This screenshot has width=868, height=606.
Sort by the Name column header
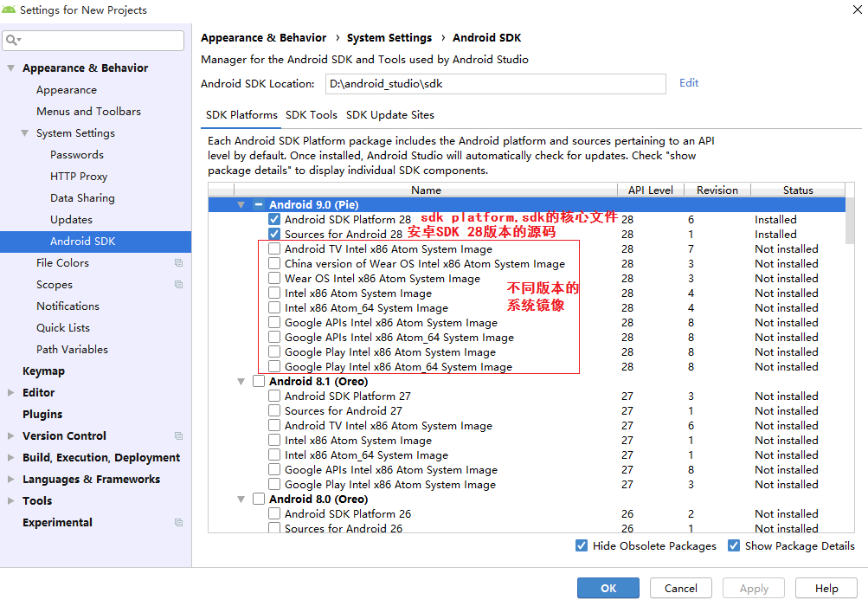pos(426,190)
